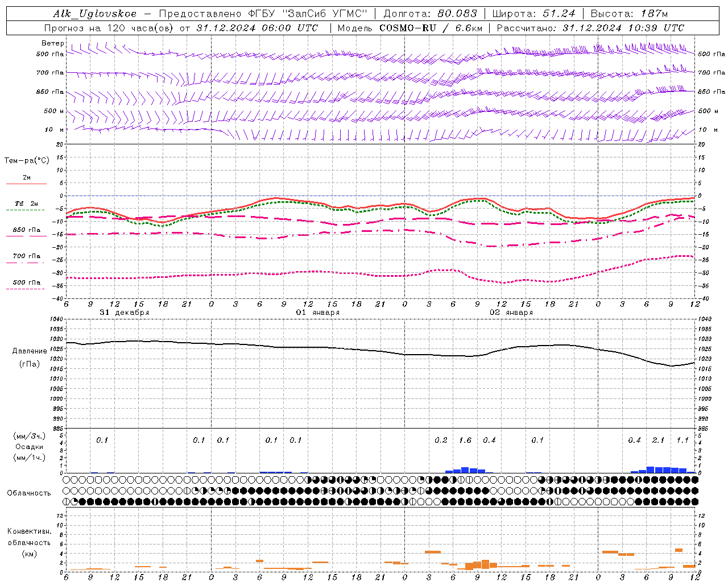Click the 1.1 precipitation value
The width and height of the screenshot is (728, 582).
pyautogui.click(x=682, y=440)
